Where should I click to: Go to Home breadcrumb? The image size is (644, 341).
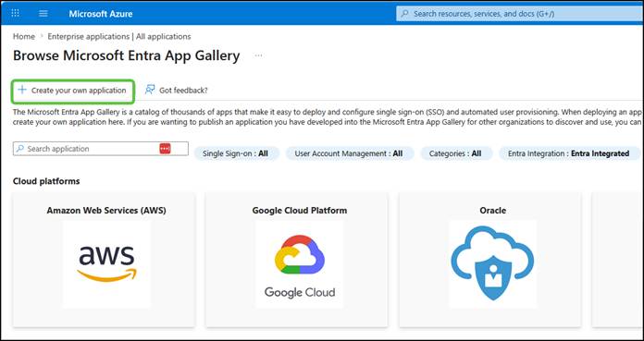tap(24, 37)
